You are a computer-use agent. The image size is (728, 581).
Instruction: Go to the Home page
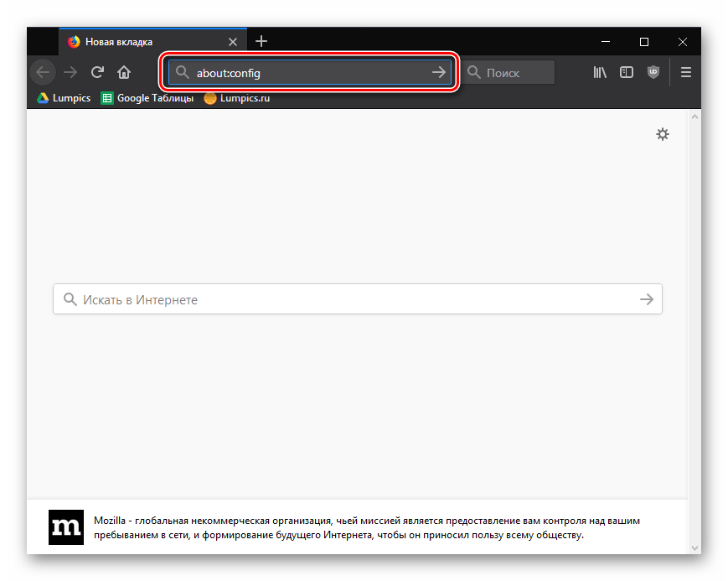[124, 72]
